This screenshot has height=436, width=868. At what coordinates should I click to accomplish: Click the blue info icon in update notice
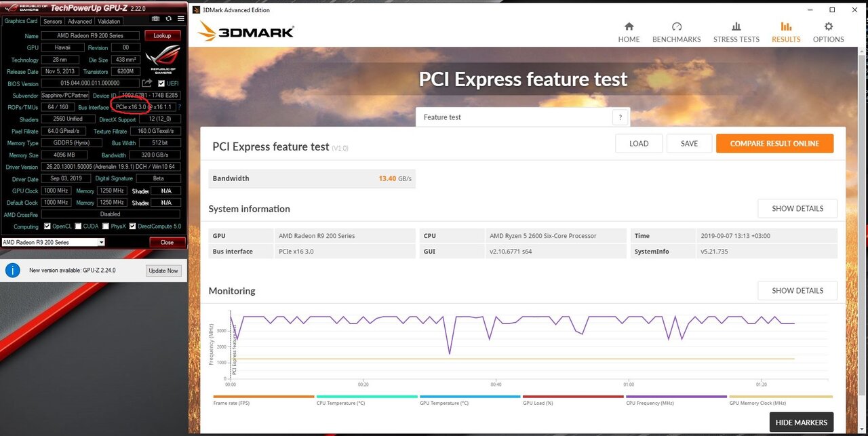(x=12, y=271)
